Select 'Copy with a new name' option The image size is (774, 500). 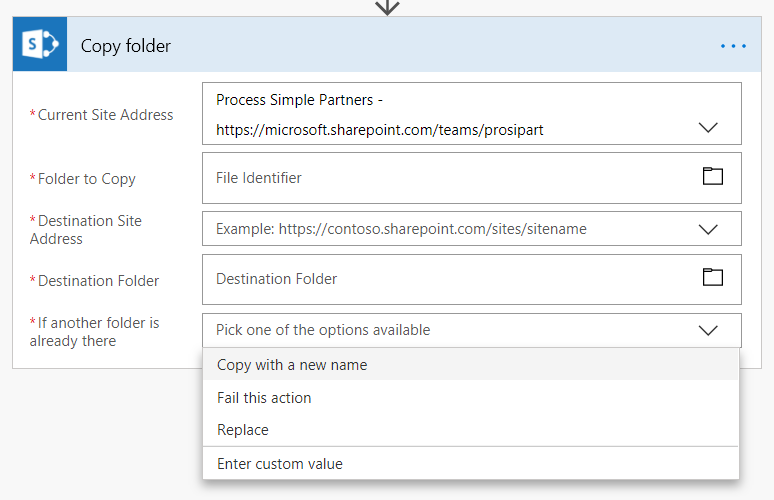292,365
